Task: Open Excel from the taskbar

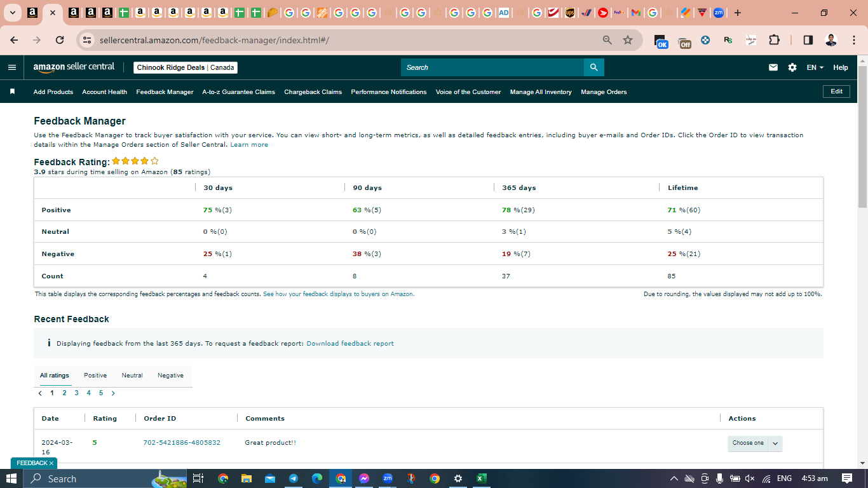Action: click(482, 478)
